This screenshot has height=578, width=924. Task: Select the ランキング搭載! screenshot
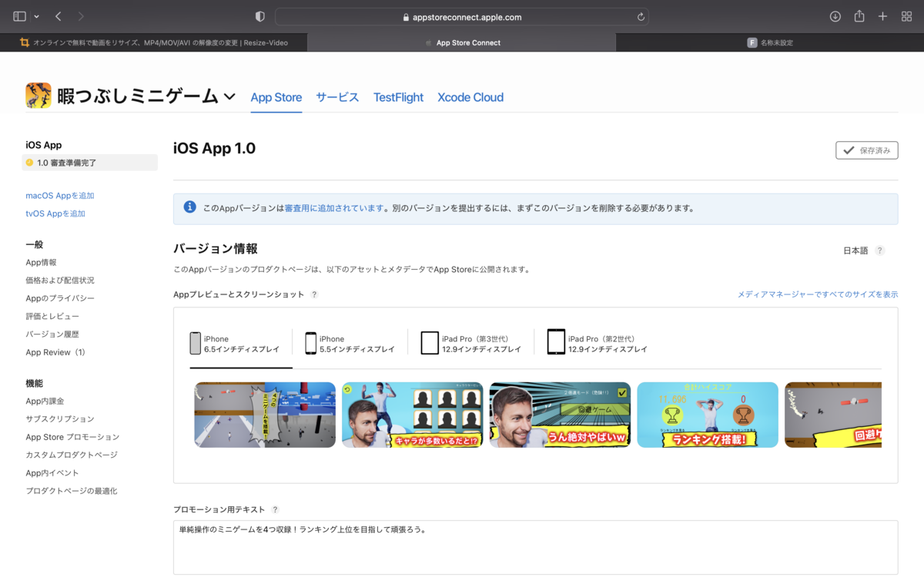(x=708, y=415)
